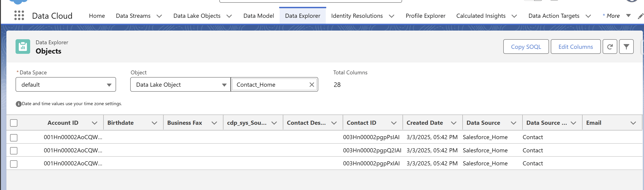
Task: Open the Profile Explorer tab
Action: pyautogui.click(x=426, y=16)
